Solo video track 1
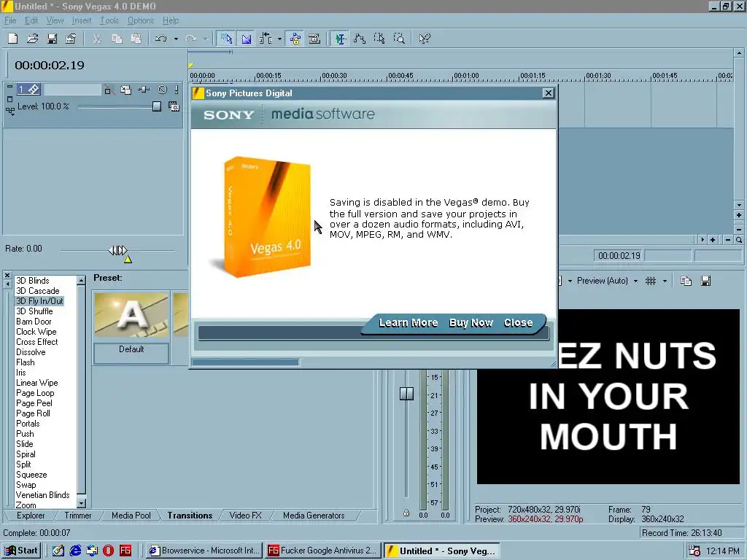The image size is (747, 560). click(177, 90)
